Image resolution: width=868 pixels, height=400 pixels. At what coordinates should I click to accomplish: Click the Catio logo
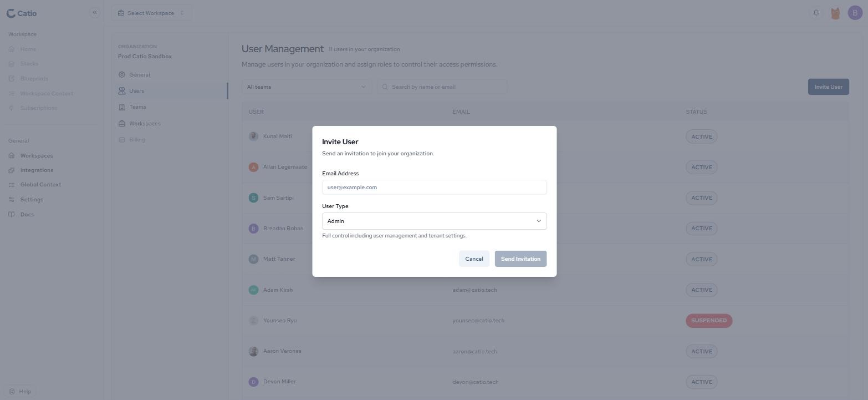[22, 13]
